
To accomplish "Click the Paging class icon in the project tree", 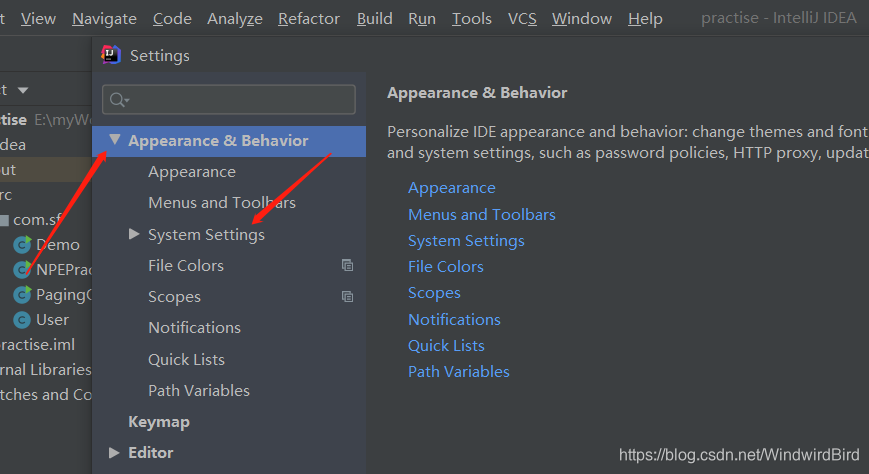I will coord(22,294).
